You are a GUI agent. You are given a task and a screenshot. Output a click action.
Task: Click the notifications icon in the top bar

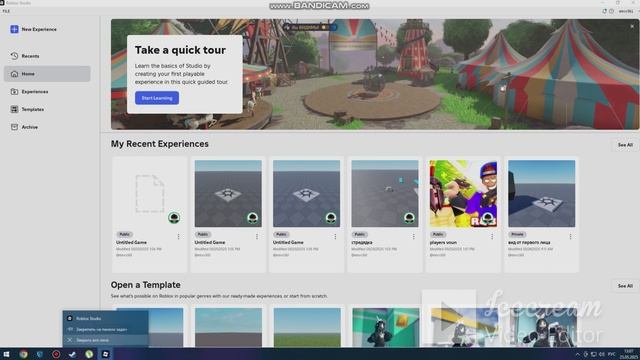pyautogui.click(x=604, y=11)
